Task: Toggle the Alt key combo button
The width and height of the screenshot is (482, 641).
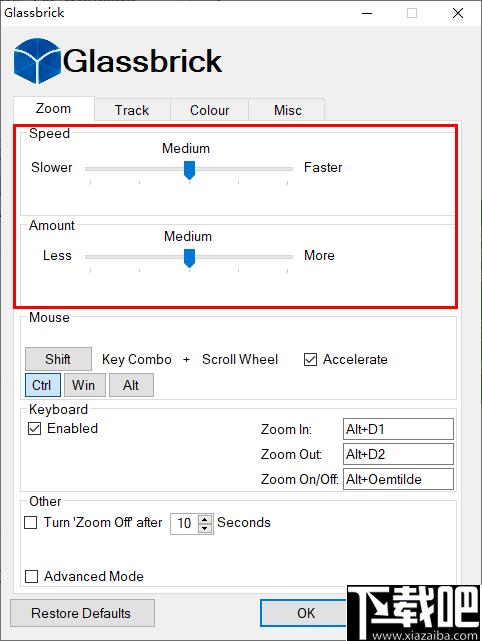Action: tap(131, 385)
